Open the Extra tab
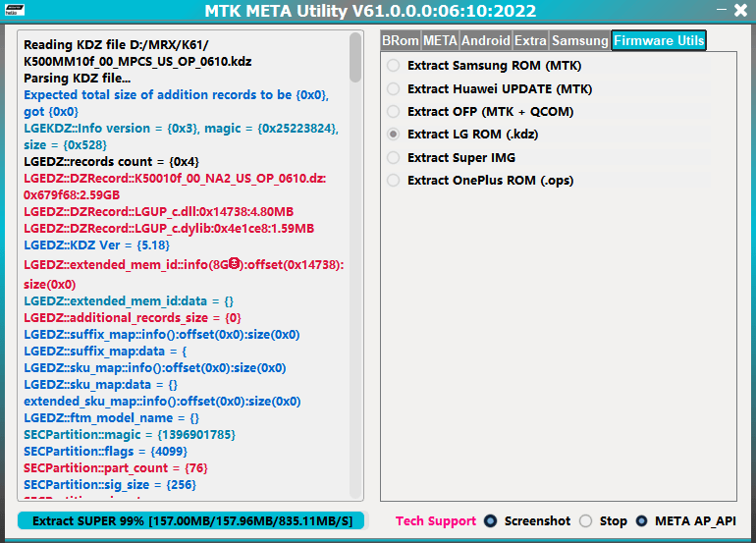Screen dimensions: 756x543 (x=530, y=40)
